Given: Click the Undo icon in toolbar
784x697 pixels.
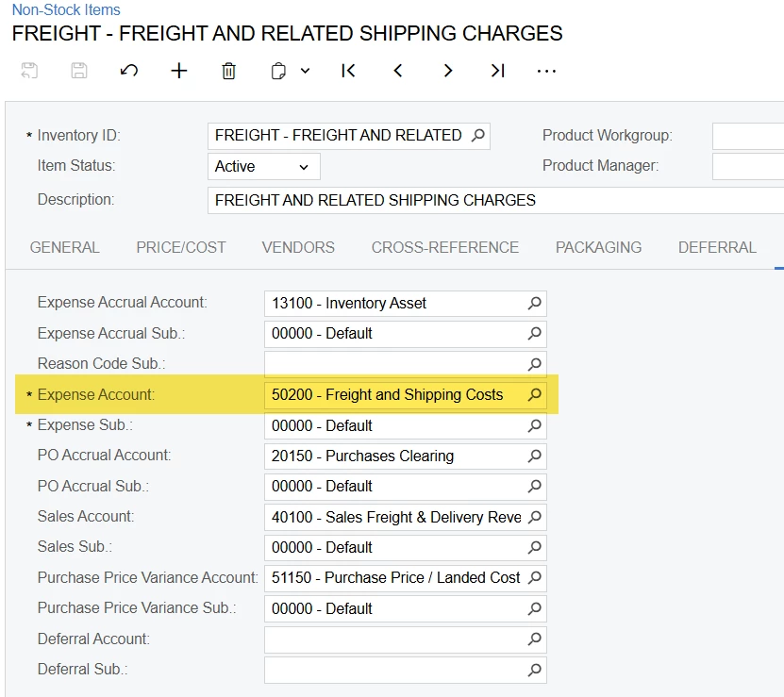Looking at the screenshot, I should coord(129,71).
